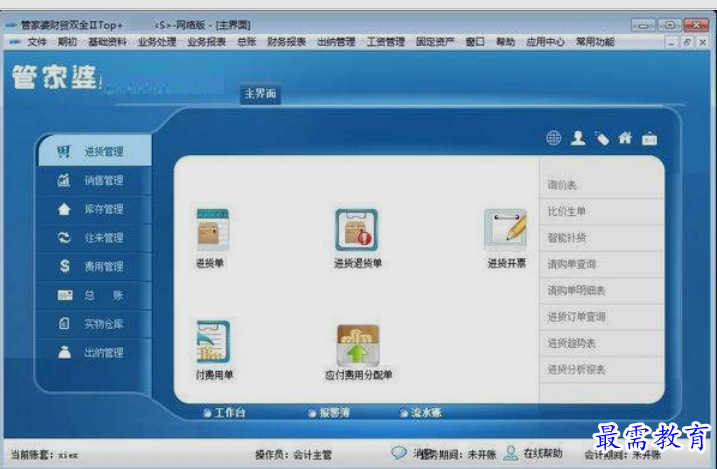717x469 pixels.
Task: Switch to the 工作台 bottom tab
Action: 225,413
